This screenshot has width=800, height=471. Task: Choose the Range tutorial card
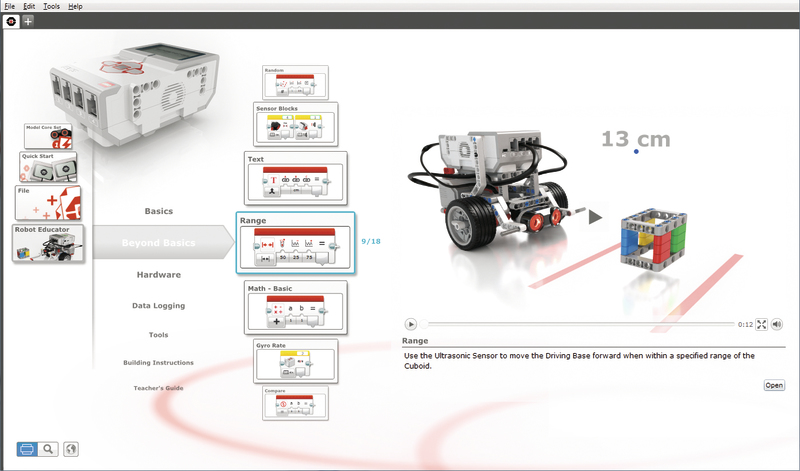tap(295, 243)
